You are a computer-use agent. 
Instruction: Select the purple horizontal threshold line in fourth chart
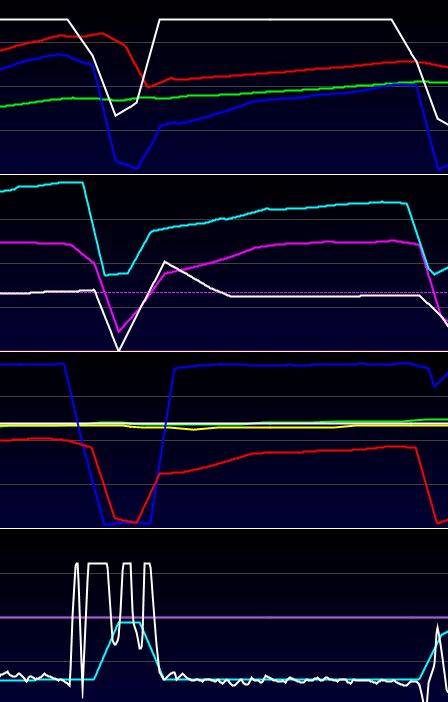coord(224,617)
